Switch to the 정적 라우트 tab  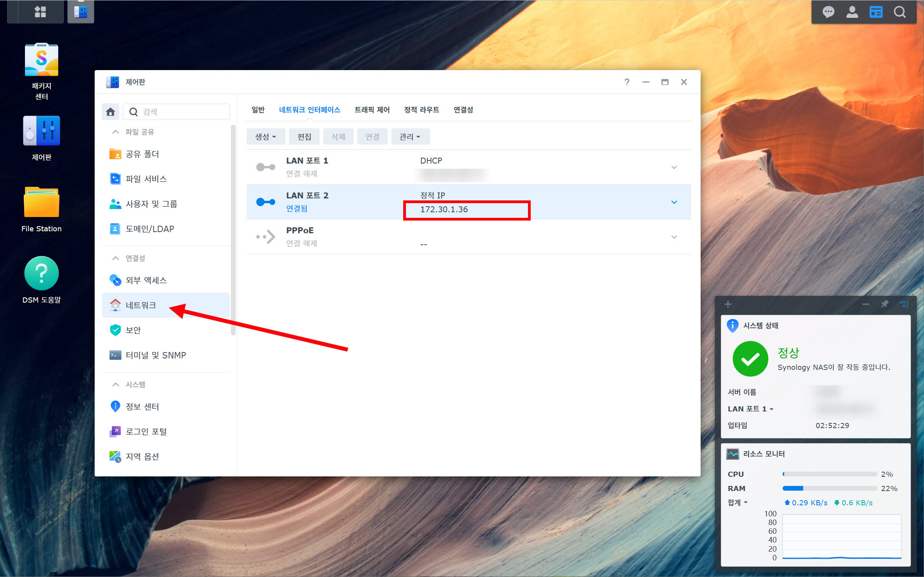421,110
